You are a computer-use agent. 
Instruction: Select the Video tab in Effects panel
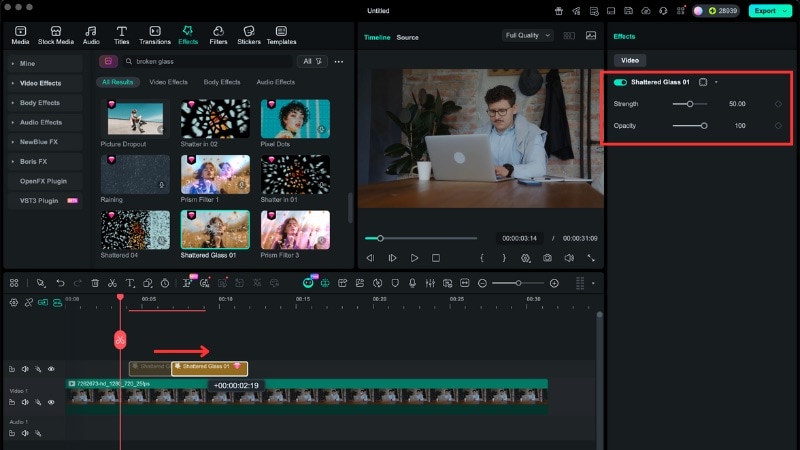[630, 60]
